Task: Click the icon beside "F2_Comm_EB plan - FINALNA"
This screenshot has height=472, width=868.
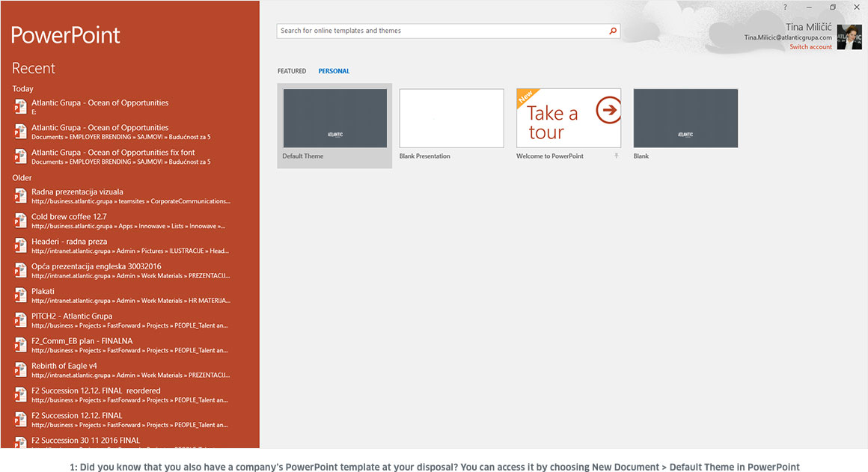Action: [19, 344]
